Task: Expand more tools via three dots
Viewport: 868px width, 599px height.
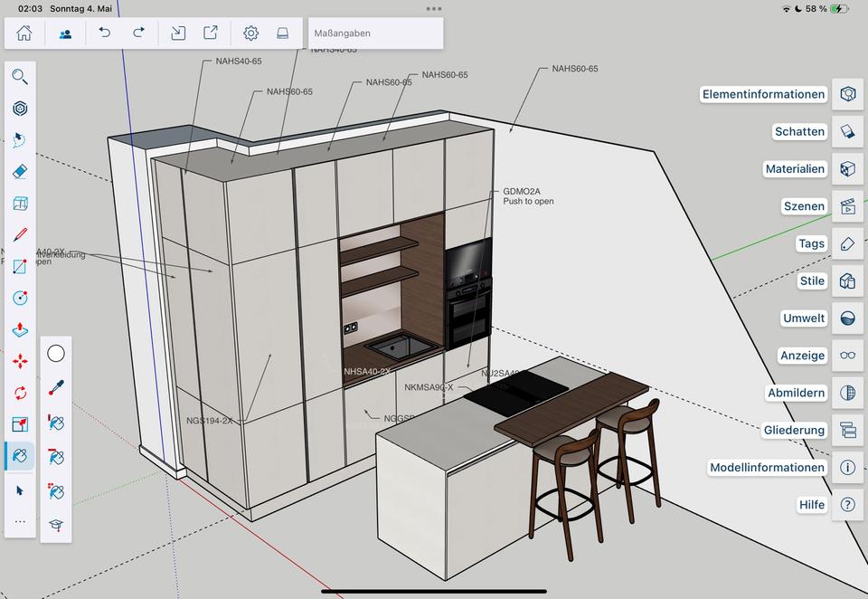Action: click(x=20, y=521)
